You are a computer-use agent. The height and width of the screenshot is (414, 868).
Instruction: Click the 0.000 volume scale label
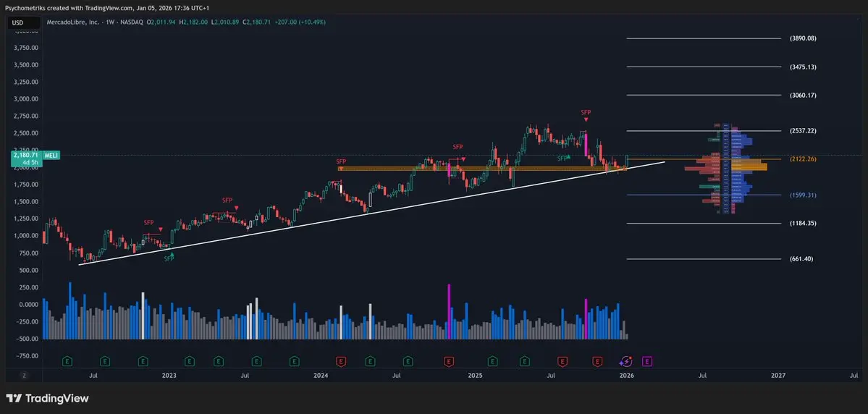(x=28, y=305)
